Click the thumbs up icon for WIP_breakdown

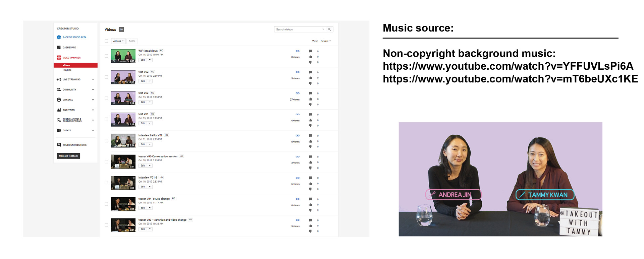click(x=311, y=57)
